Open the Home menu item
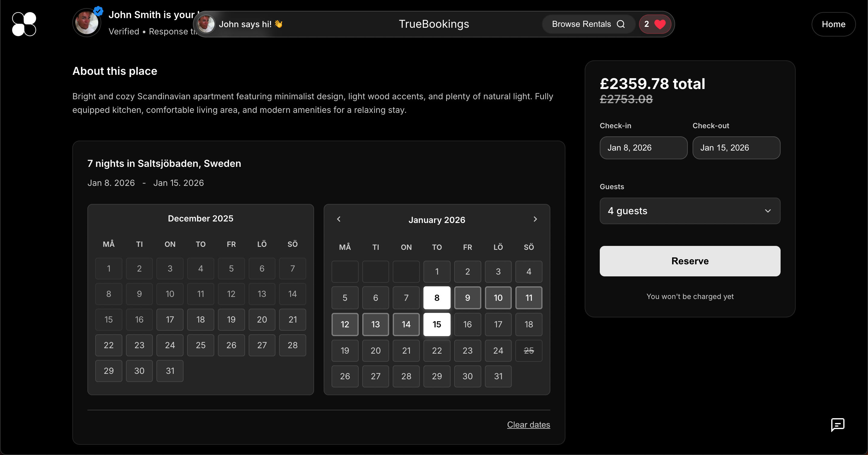 [833, 24]
